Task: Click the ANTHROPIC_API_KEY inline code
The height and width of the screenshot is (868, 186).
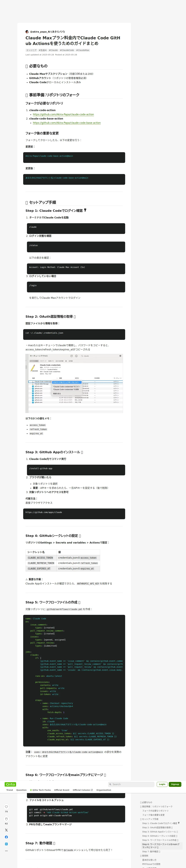Action: (x=88, y=584)
